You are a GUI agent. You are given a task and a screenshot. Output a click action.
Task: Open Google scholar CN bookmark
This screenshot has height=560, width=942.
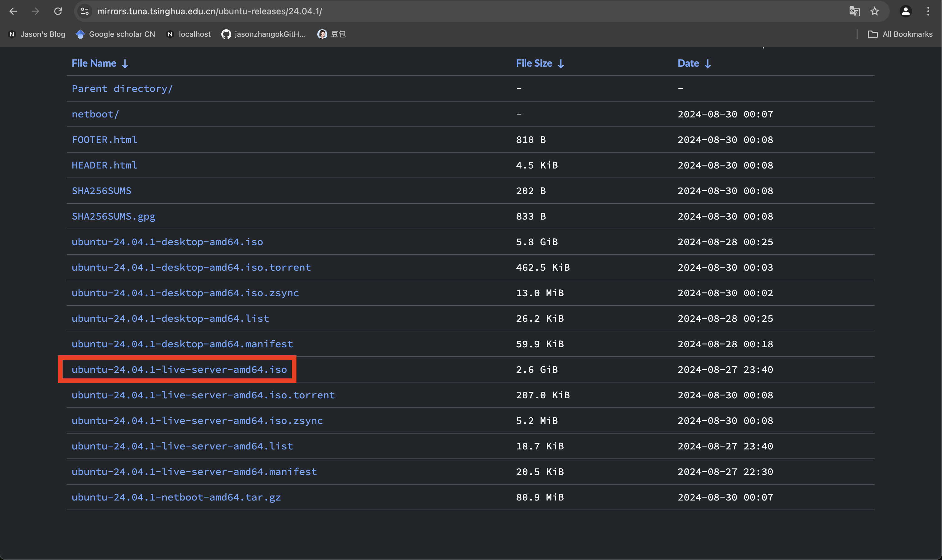click(x=116, y=34)
